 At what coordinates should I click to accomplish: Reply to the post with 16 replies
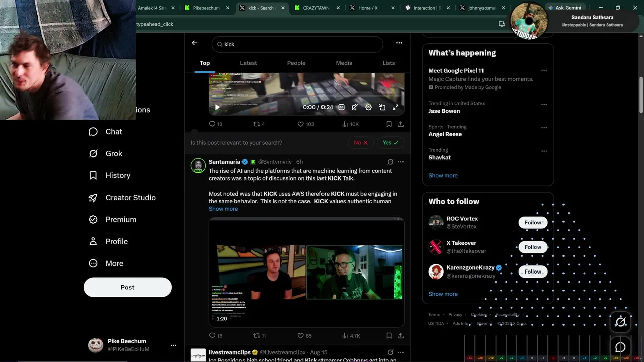click(x=216, y=336)
